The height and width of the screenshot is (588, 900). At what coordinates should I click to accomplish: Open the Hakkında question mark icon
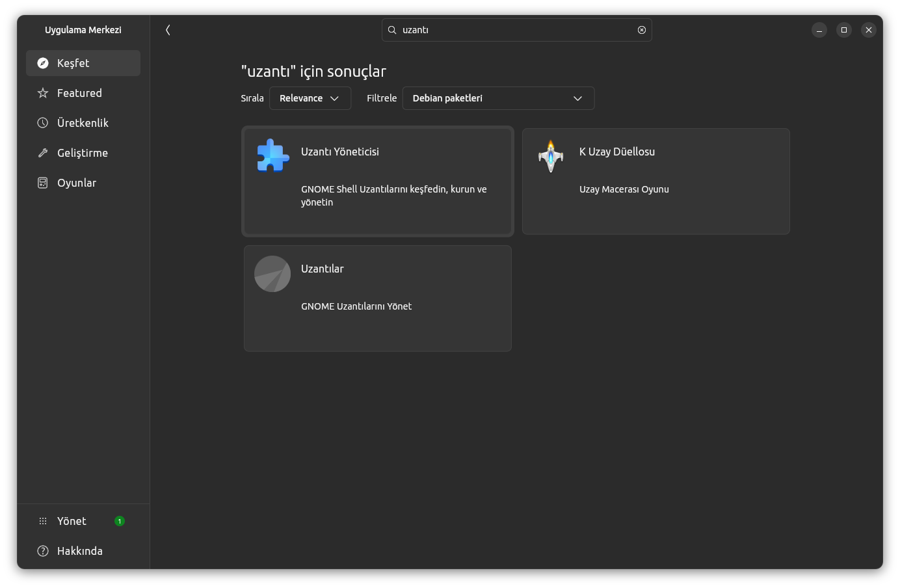point(43,551)
